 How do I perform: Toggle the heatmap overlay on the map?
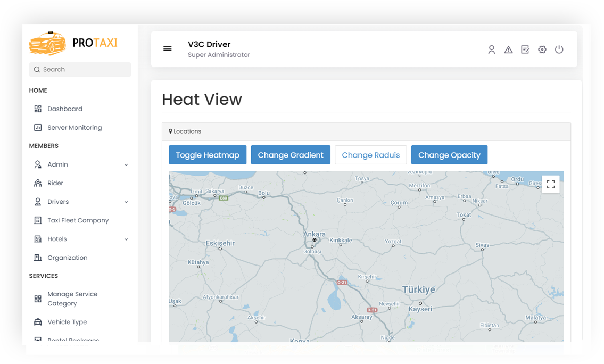[208, 154]
